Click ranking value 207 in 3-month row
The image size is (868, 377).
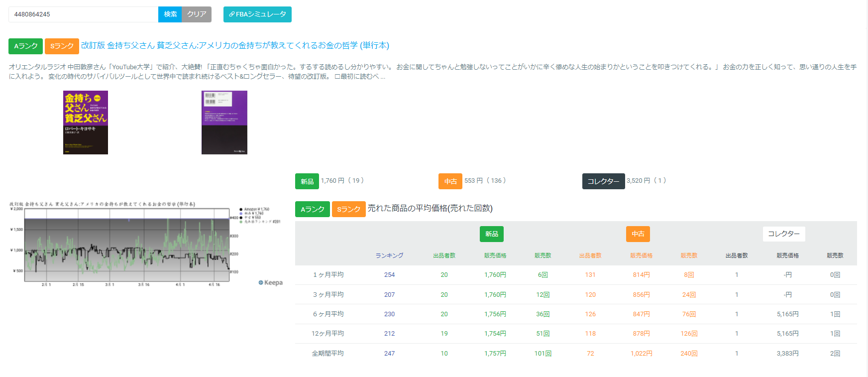[x=389, y=295]
